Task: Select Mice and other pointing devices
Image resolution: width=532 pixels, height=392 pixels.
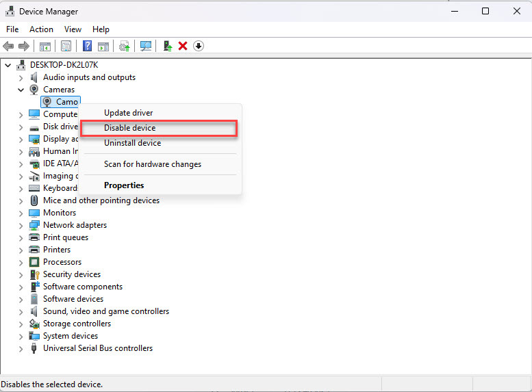Action: [101, 200]
